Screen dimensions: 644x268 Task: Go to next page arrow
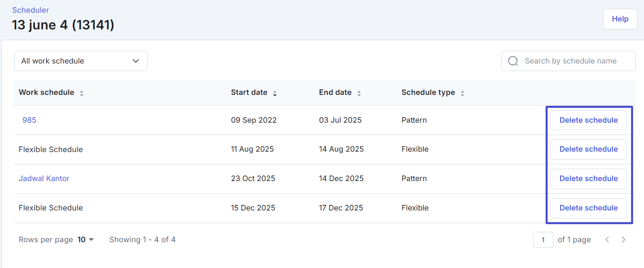click(623, 239)
